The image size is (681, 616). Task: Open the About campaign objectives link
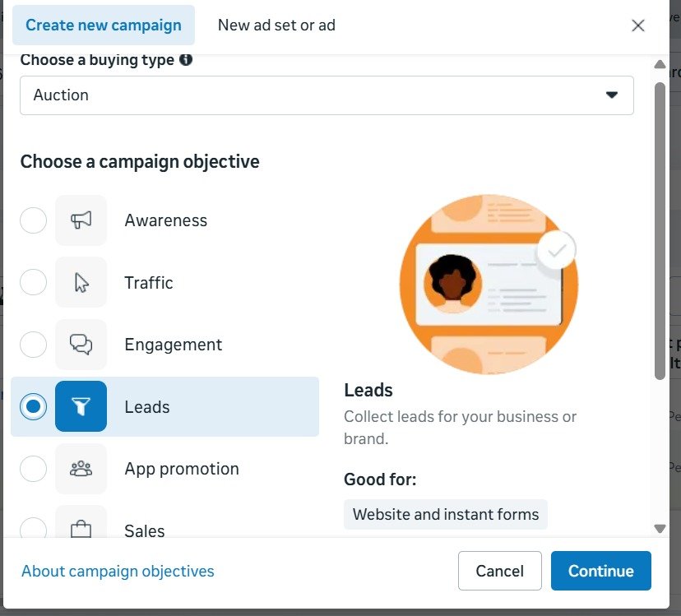pyautogui.click(x=118, y=571)
